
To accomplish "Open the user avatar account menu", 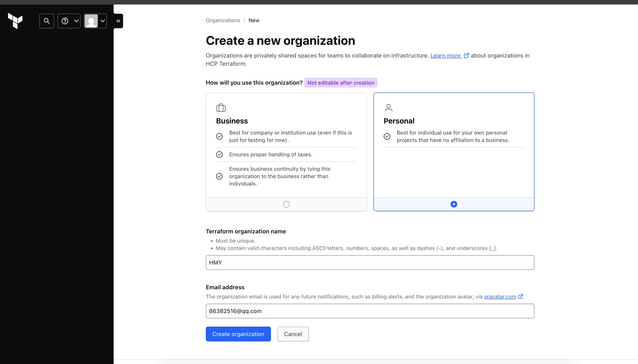I will 95,21.
